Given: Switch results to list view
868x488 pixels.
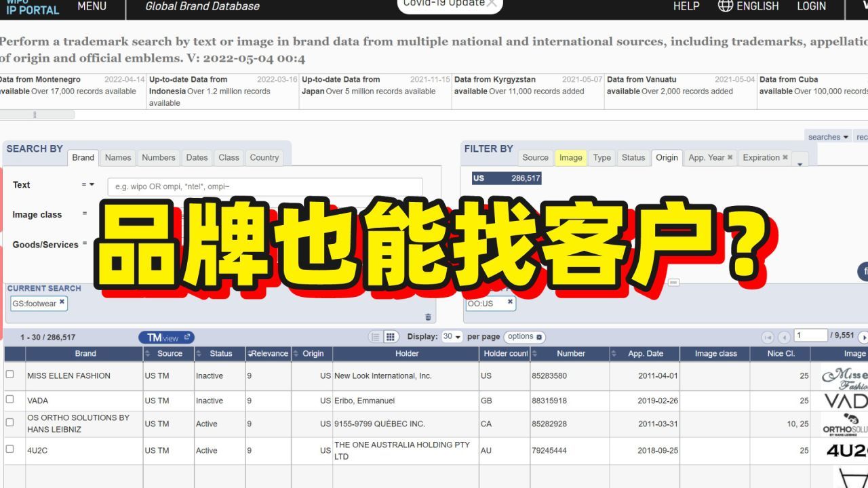Looking at the screenshot, I should pyautogui.click(x=376, y=337).
